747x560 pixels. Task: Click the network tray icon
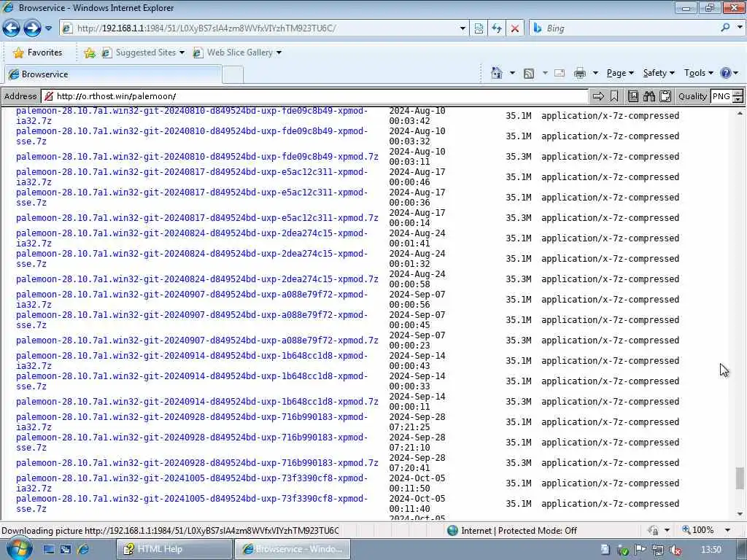tap(657, 550)
